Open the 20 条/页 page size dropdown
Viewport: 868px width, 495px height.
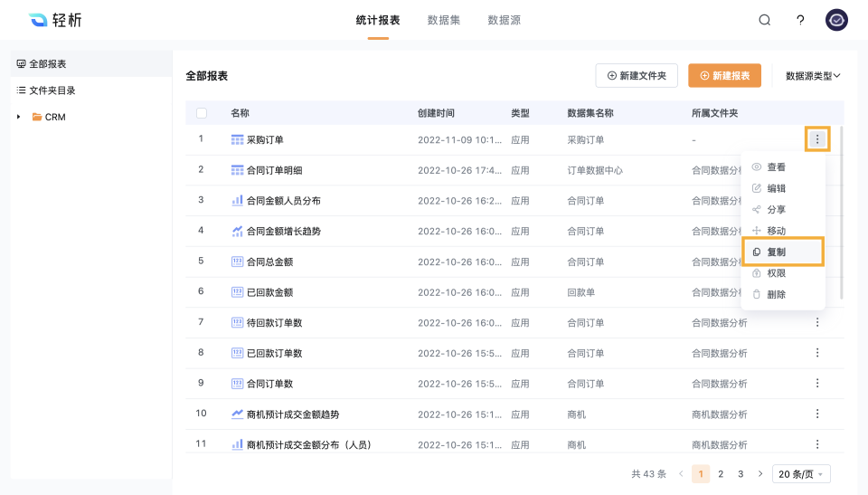[801, 474]
